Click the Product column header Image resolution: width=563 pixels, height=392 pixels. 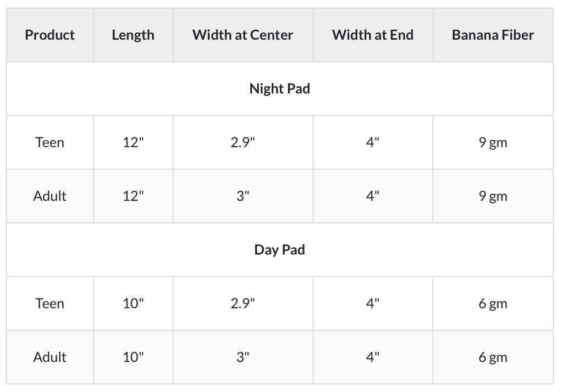(49, 35)
